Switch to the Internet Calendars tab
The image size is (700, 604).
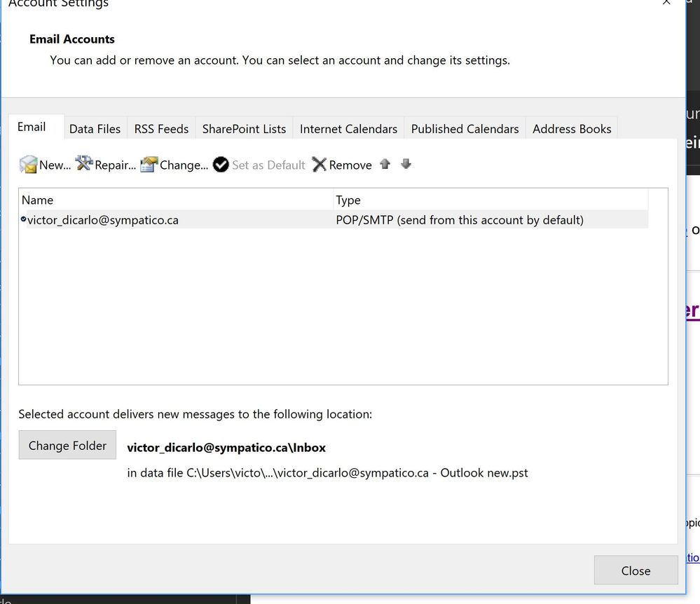[348, 128]
